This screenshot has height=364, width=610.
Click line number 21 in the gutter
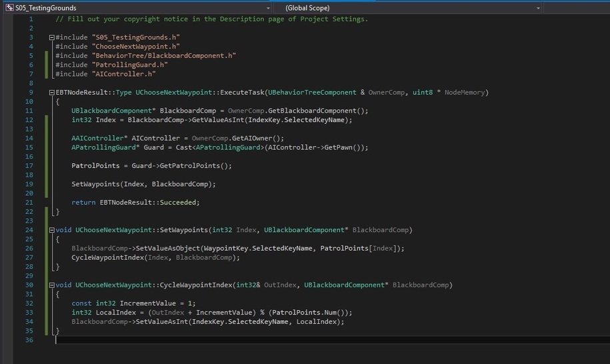pos(29,193)
